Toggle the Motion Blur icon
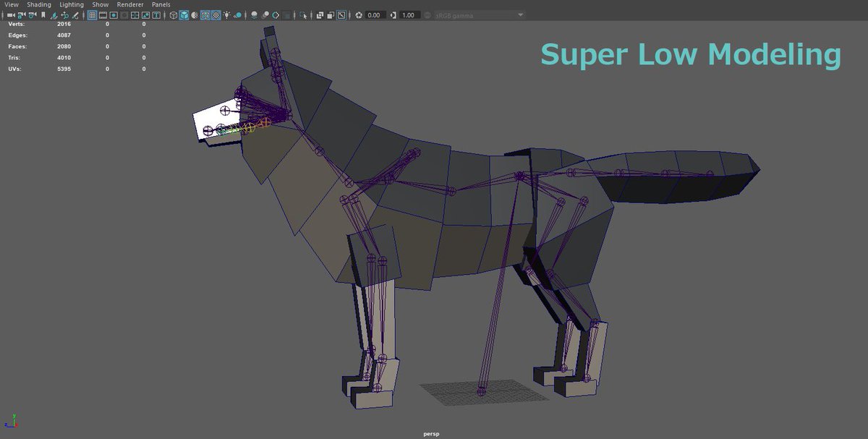The width and height of the screenshot is (868, 439). pos(265,15)
